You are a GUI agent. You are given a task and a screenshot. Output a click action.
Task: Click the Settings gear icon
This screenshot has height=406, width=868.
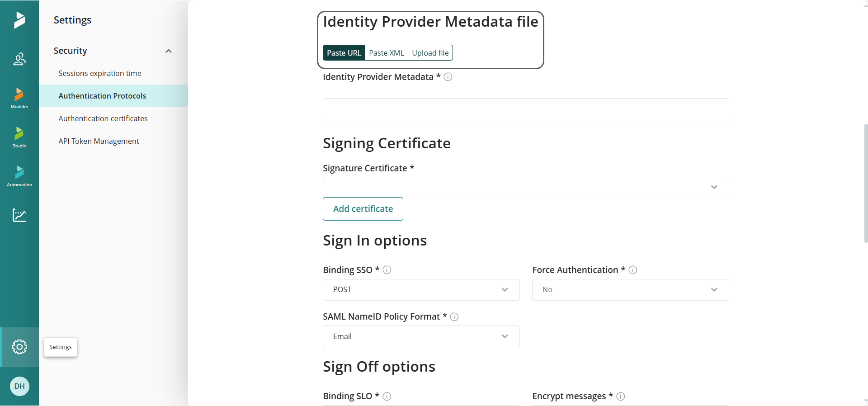point(19,347)
